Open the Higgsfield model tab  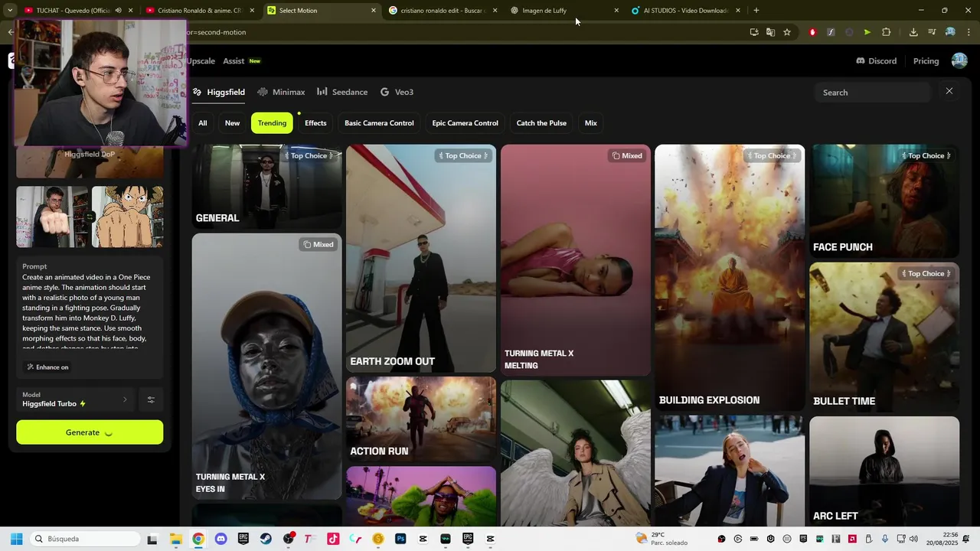pyautogui.click(x=219, y=92)
